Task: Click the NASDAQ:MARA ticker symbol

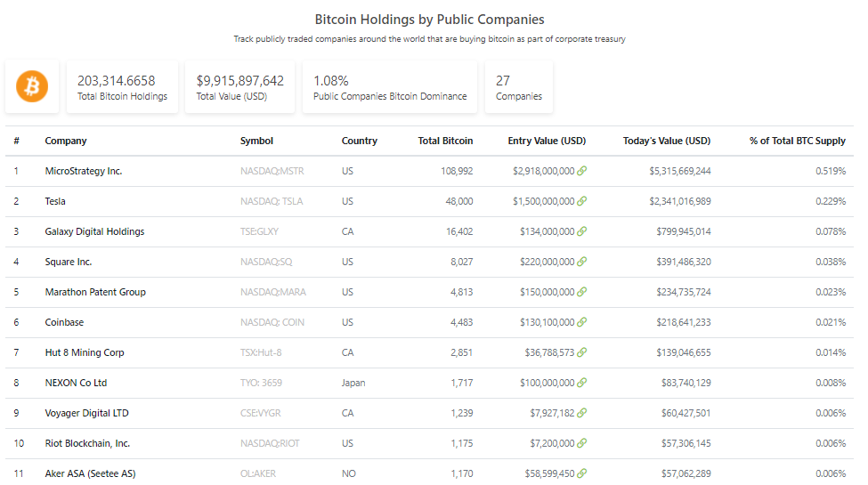Action: click(273, 292)
